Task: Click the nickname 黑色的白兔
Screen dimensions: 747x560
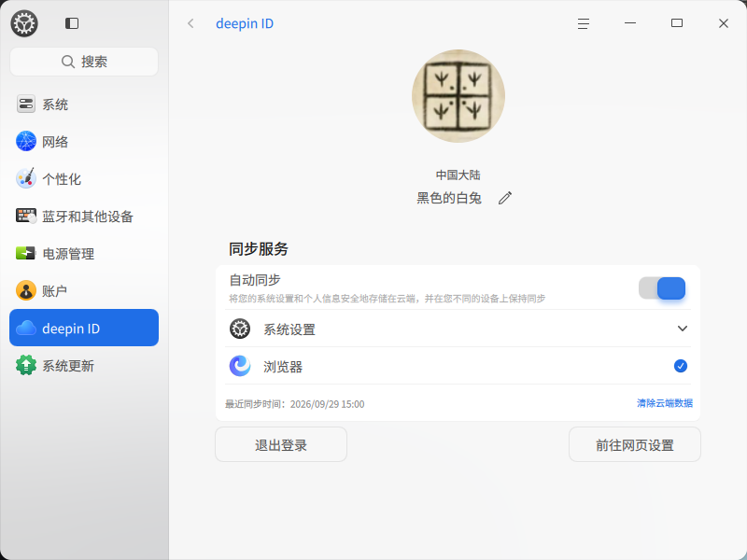Action: coord(449,198)
